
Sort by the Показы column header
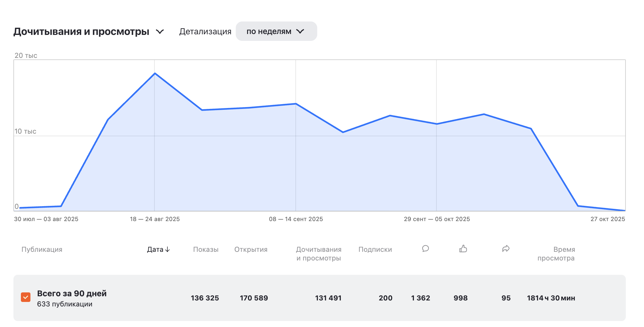click(x=206, y=249)
